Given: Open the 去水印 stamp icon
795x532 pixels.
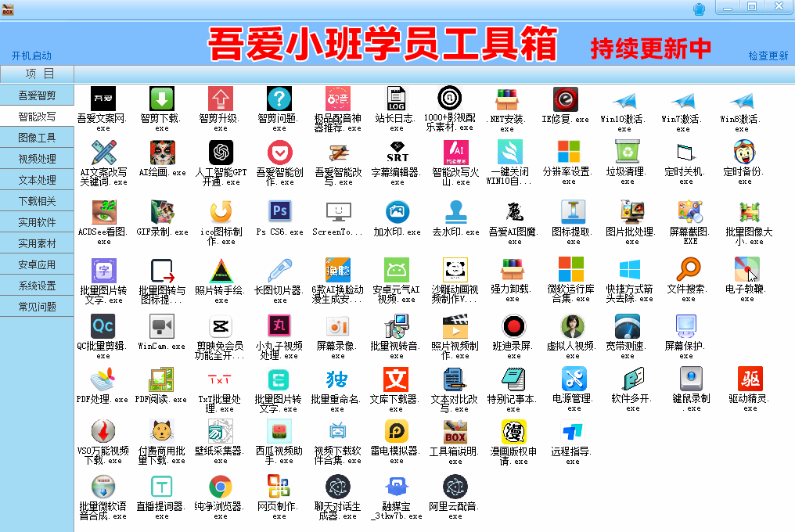Looking at the screenshot, I should (456, 211).
